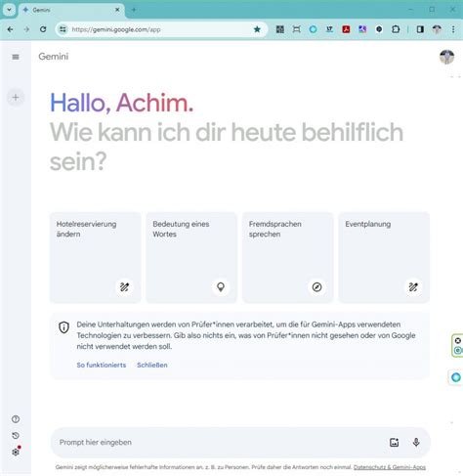Dismiss the notice with Schließen
This screenshot has width=463, height=476.
coord(152,365)
